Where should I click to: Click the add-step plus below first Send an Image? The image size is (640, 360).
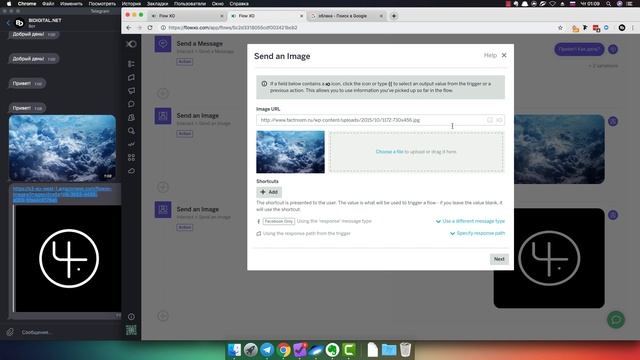[163, 187]
